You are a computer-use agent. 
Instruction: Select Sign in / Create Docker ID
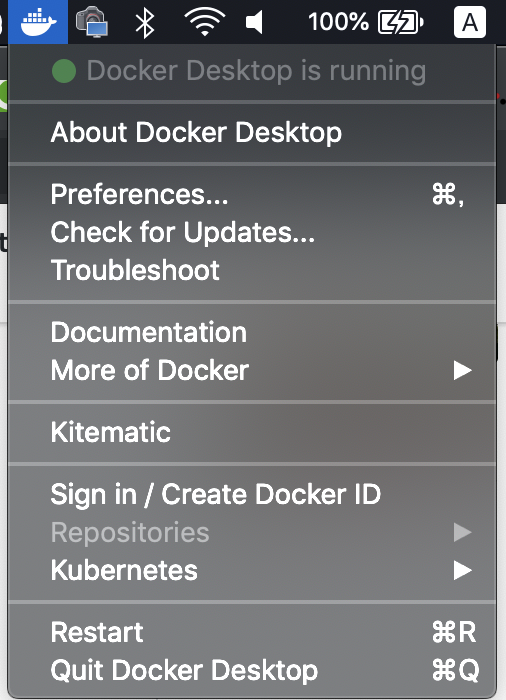click(x=252, y=494)
